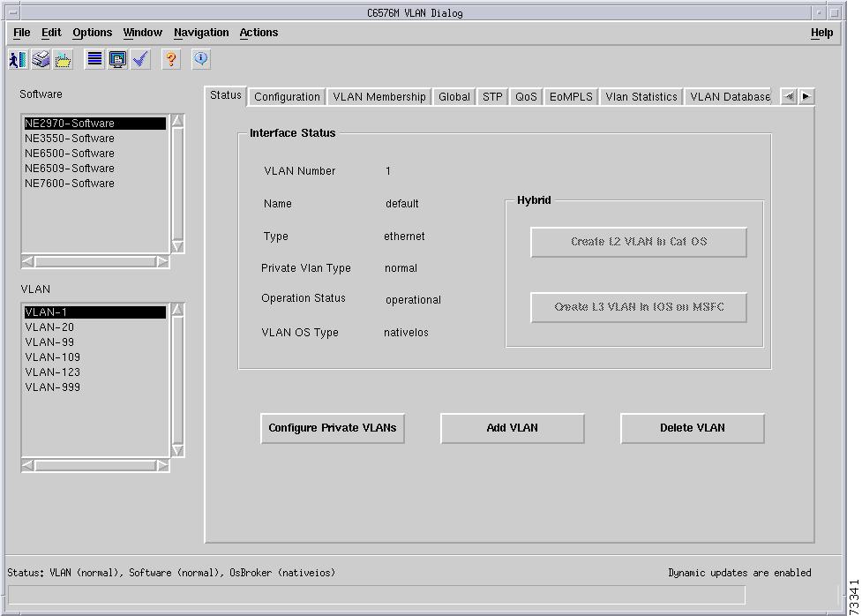Click Software list scroll left arrow

coord(27,262)
